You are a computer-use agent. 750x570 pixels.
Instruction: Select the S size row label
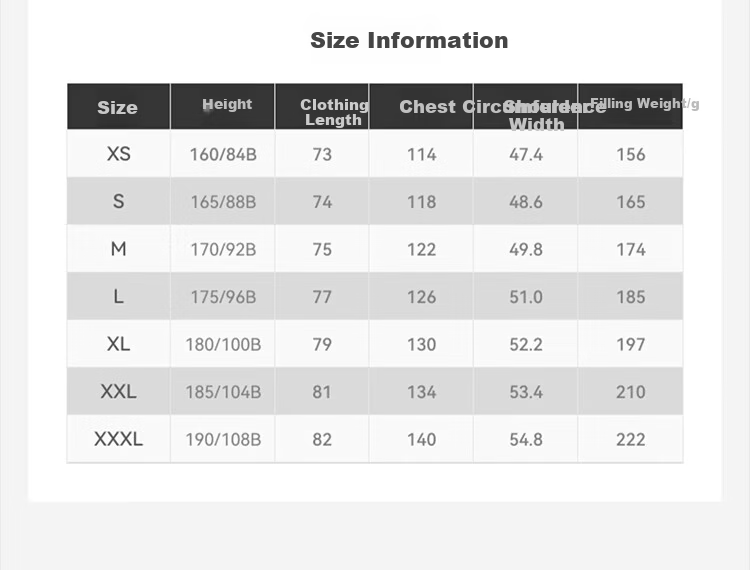click(x=119, y=201)
